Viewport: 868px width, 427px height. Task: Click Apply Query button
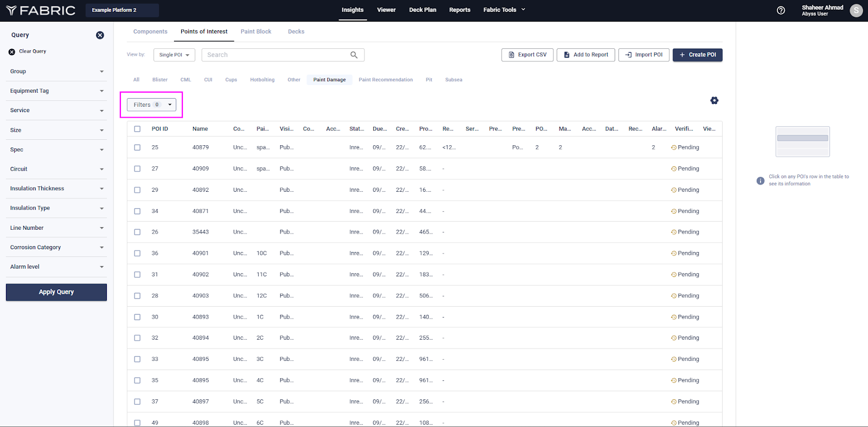pyautogui.click(x=56, y=292)
